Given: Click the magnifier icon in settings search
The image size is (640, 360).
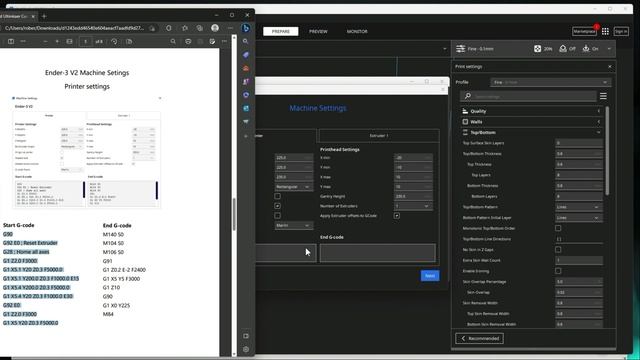Looking at the screenshot, I should tap(468, 96).
